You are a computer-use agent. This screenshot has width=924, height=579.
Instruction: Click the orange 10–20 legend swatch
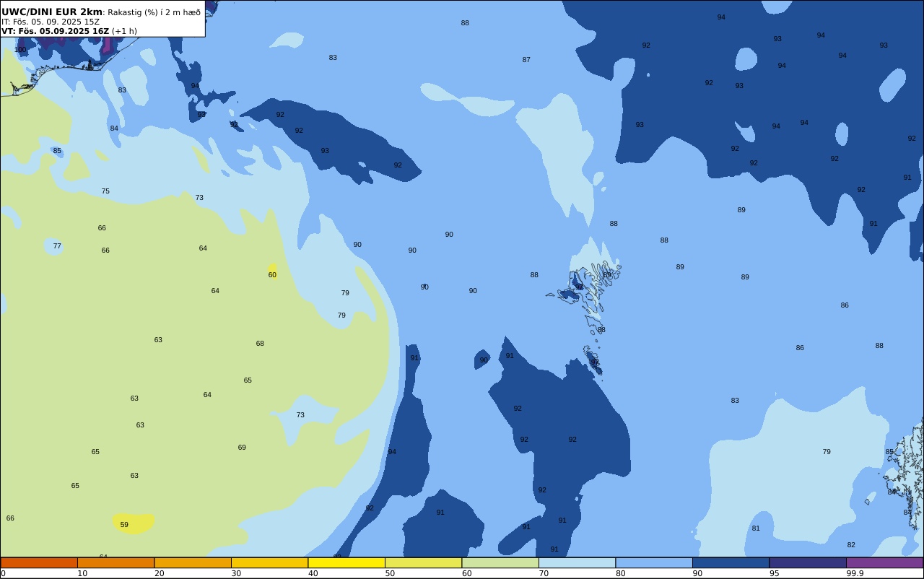click(115, 562)
